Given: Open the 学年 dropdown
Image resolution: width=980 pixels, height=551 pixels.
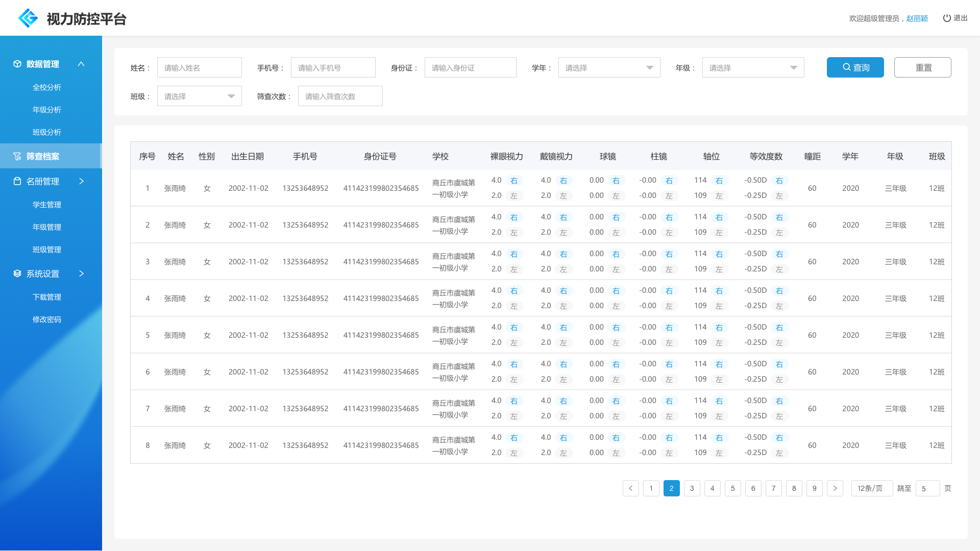Looking at the screenshot, I should 609,67.
